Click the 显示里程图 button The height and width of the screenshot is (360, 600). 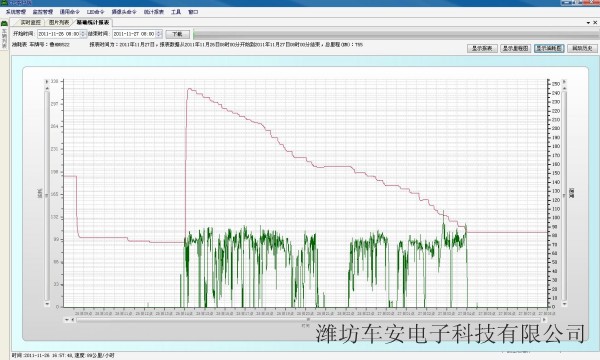(x=515, y=48)
